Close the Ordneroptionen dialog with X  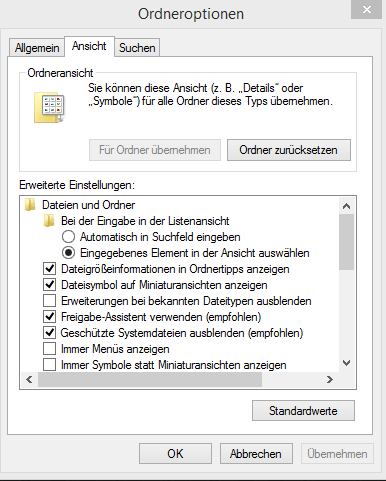coord(366,10)
